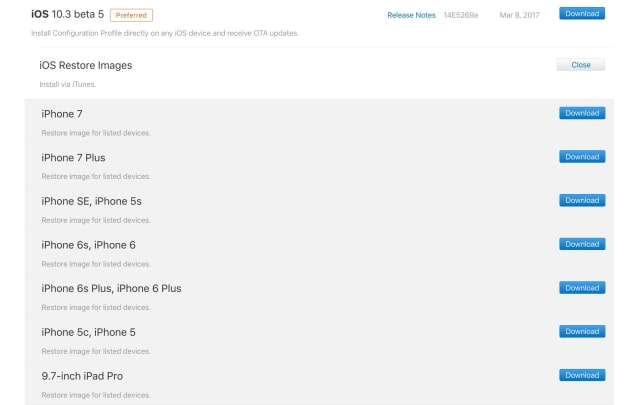Viewport: 640px width, 405px height.
Task: Select the '9.7-inch iPad Pro' title
Action: coord(82,376)
